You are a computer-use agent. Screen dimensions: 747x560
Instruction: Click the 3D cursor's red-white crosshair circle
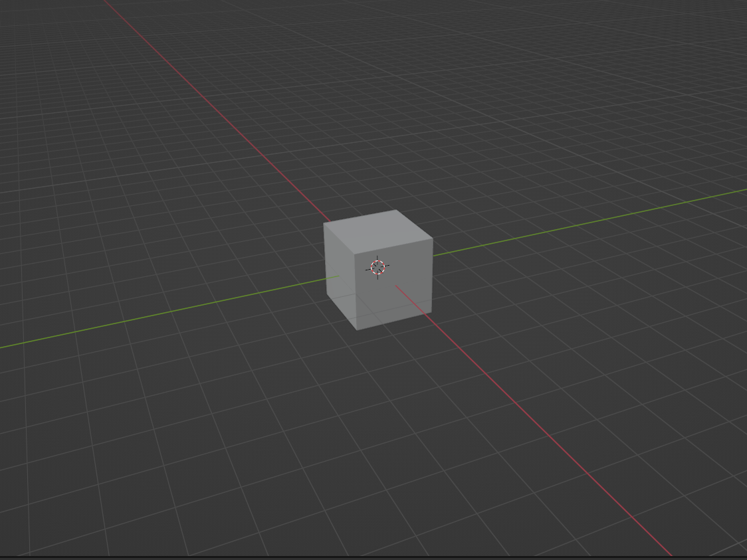(x=377, y=267)
